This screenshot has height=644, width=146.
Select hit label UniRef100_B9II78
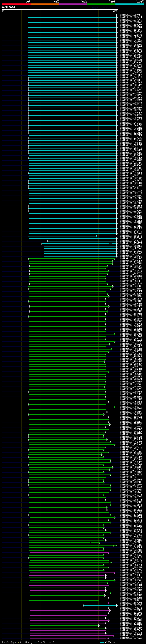tap(131, 236)
